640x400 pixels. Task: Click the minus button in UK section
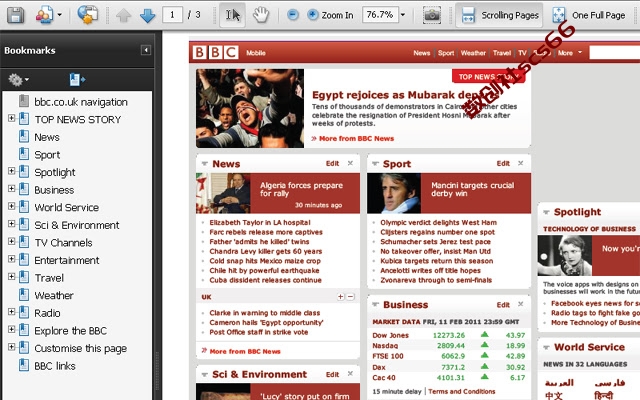pyautogui.click(x=351, y=297)
